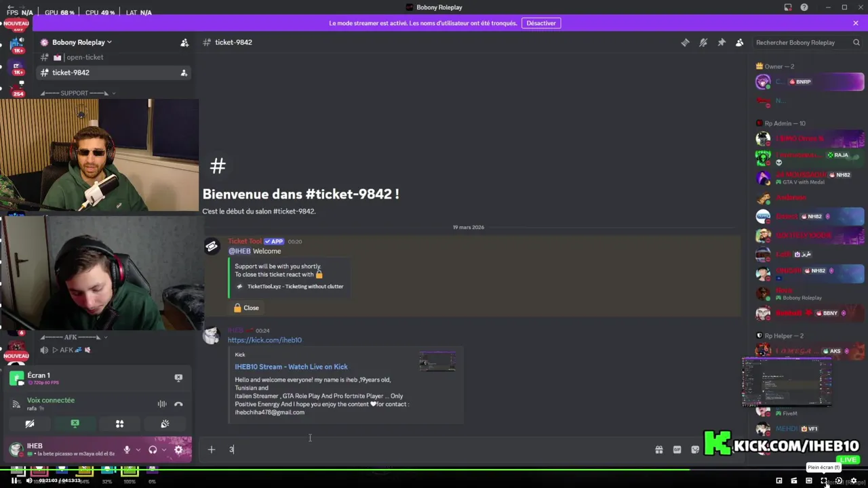The width and height of the screenshot is (868, 488).
Task: Mute microphone in user panel
Action: 126,449
